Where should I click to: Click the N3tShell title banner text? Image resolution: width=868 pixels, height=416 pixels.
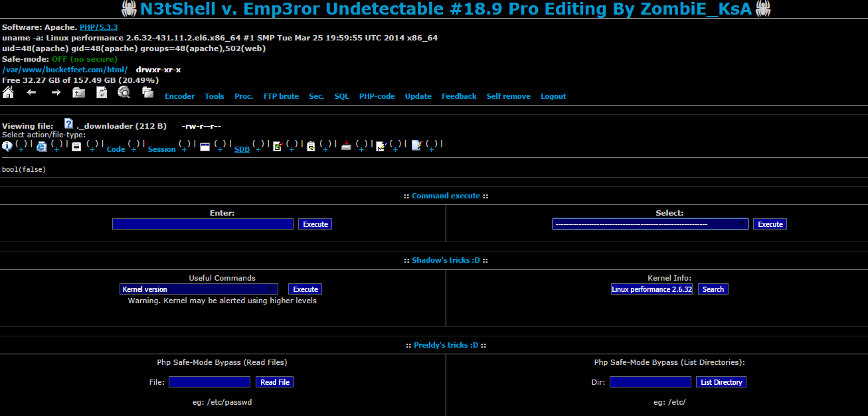pos(446,9)
